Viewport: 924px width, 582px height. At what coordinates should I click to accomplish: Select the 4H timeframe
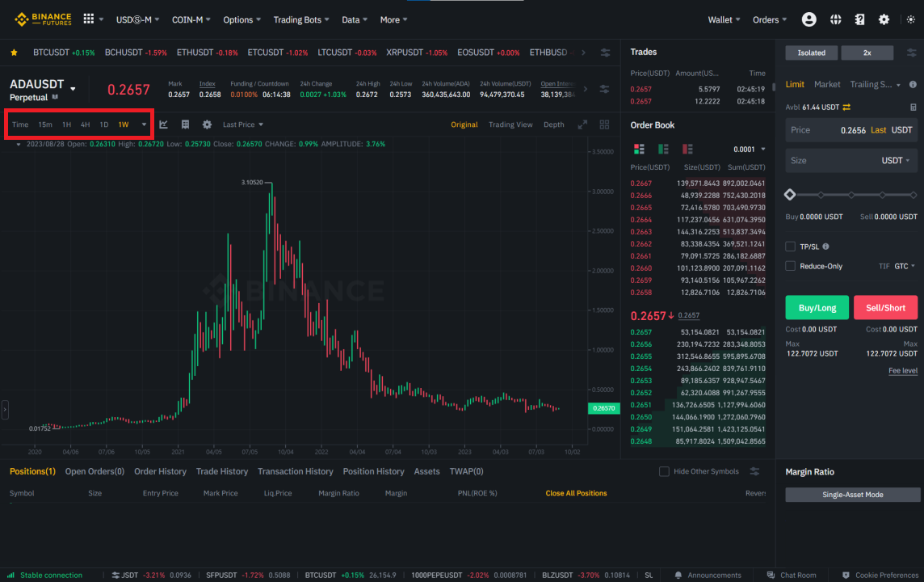86,124
